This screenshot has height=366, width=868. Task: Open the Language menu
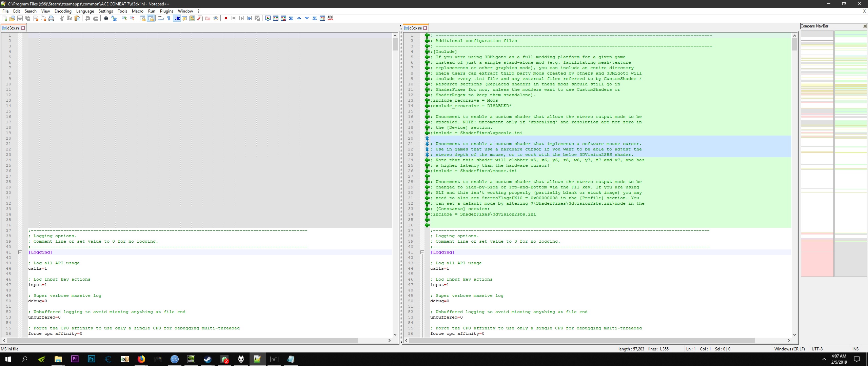pos(85,11)
